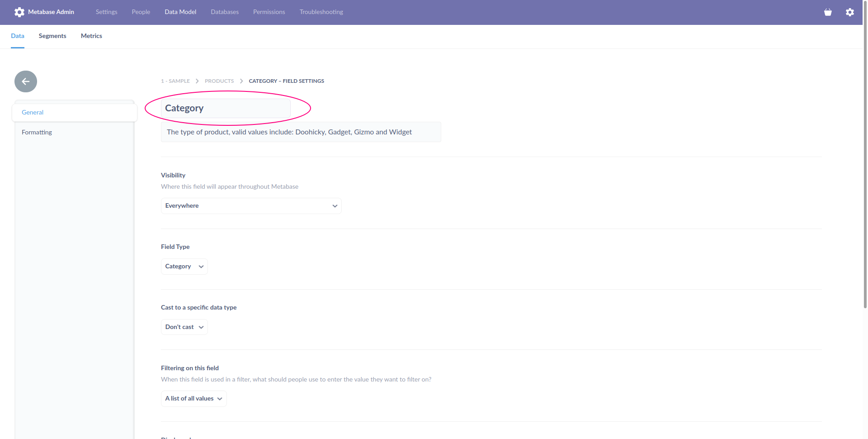Switch to the Segments tab

[x=52, y=36]
